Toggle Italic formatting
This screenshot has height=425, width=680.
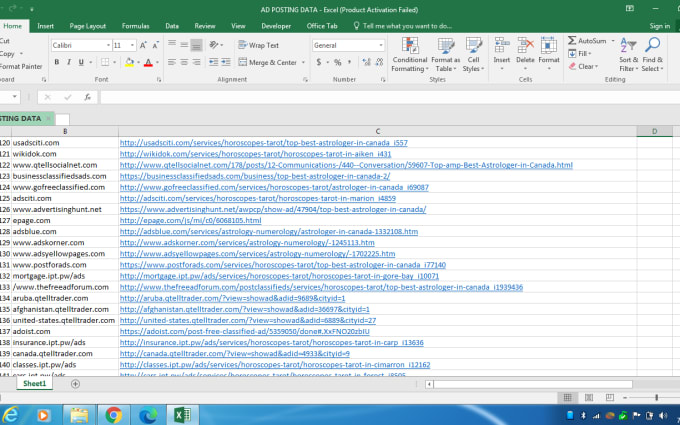click(x=69, y=62)
